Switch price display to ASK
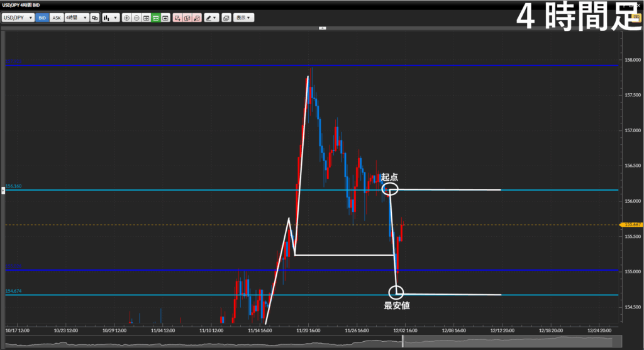644x350 pixels. point(56,18)
